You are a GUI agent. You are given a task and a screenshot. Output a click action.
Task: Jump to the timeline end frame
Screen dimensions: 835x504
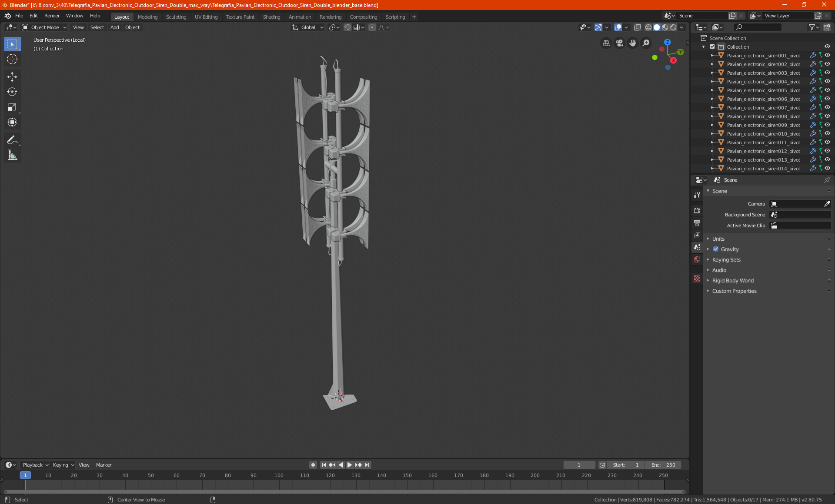(x=367, y=465)
